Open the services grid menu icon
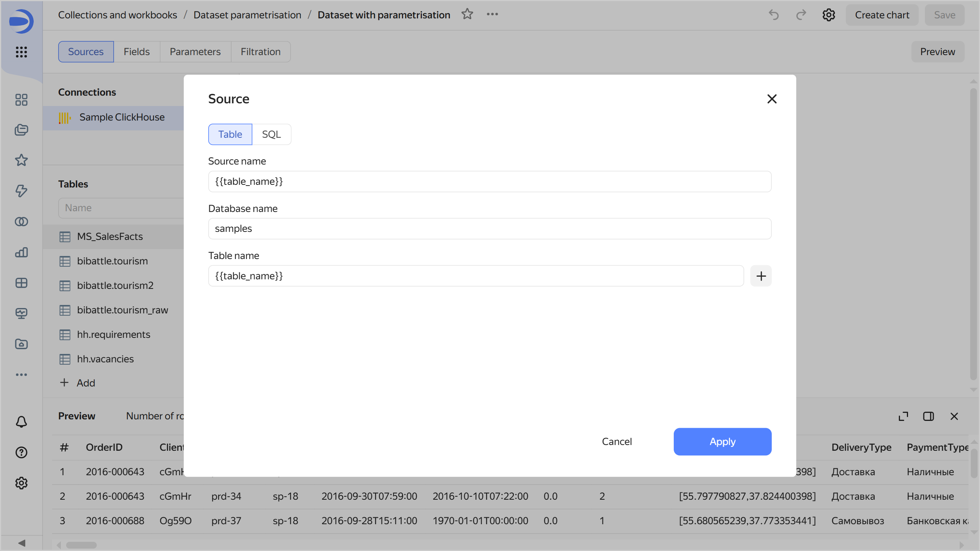 pyautogui.click(x=21, y=52)
